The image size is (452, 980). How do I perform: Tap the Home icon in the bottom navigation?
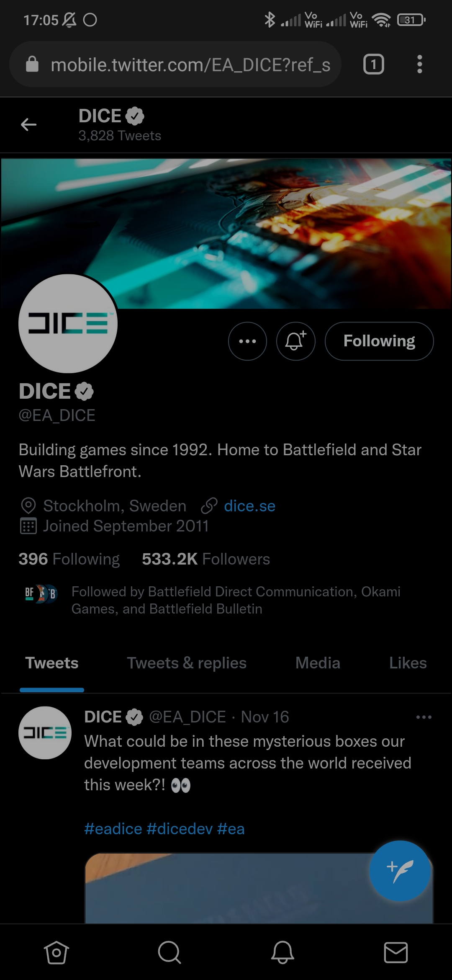click(56, 952)
